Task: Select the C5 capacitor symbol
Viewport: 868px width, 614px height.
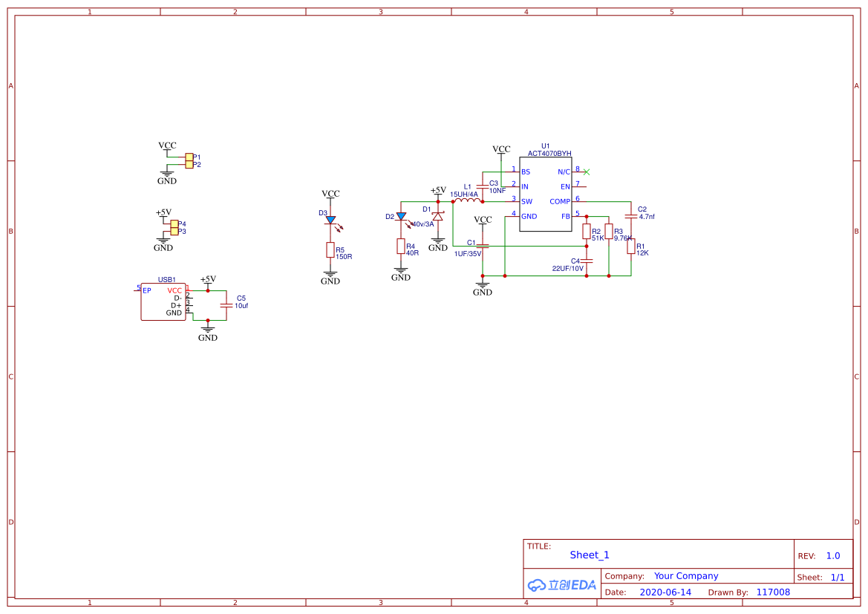Action: point(226,305)
